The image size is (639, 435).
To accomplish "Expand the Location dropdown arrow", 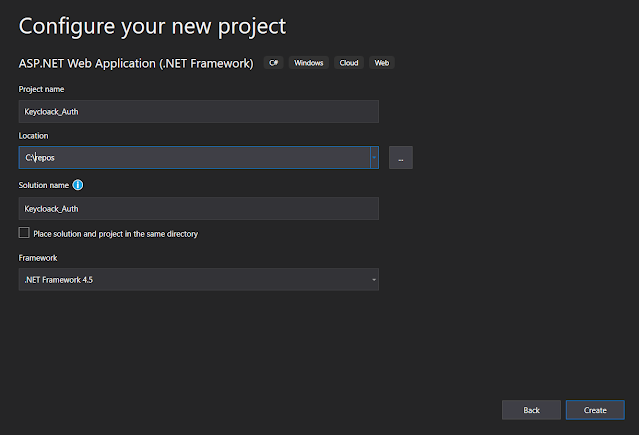I will click(x=374, y=157).
